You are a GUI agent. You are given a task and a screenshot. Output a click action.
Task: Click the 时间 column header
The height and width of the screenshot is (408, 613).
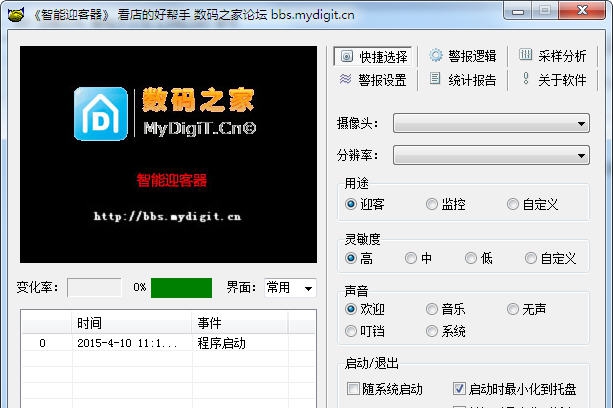[x=132, y=323]
